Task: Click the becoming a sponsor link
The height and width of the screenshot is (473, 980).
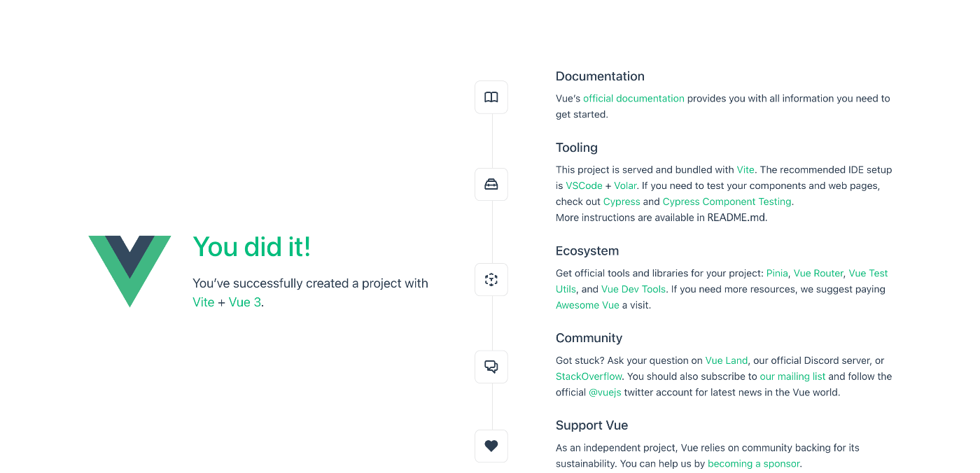Action: (x=753, y=464)
